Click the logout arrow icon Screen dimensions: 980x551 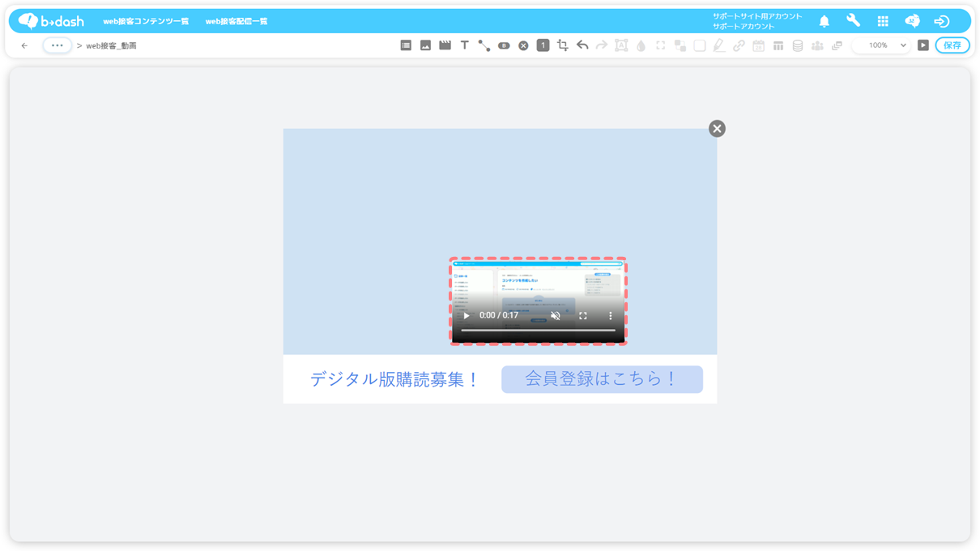click(942, 21)
